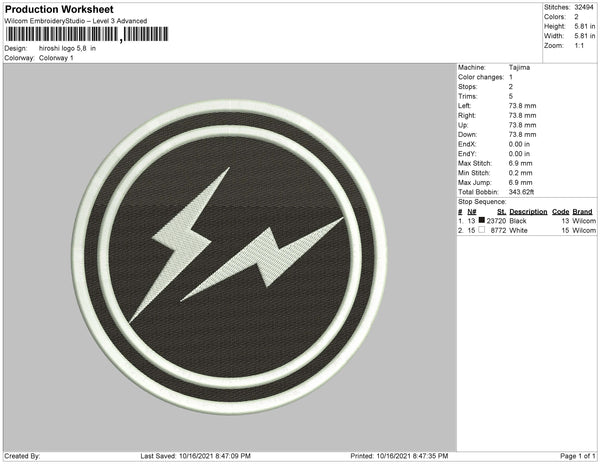Click the Max Stitch value 6.9 mm
The image size is (600, 464).
[520, 163]
